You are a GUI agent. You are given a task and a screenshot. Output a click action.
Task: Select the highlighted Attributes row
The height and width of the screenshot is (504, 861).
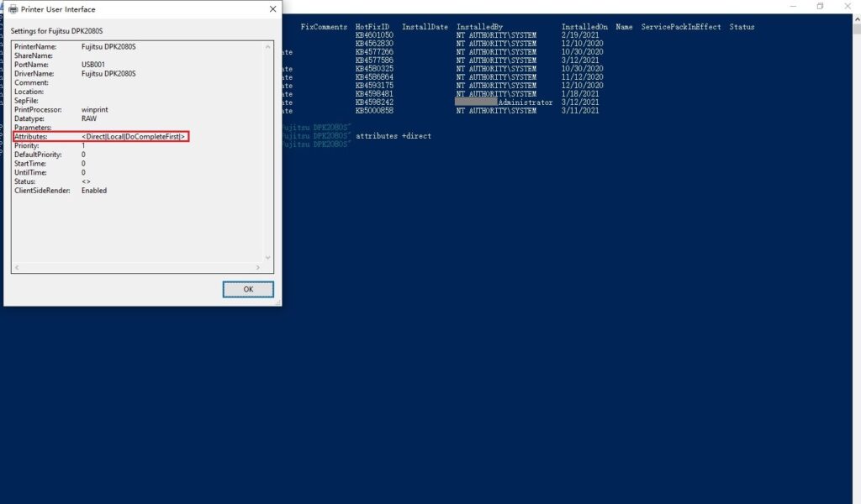pyautogui.click(x=101, y=137)
